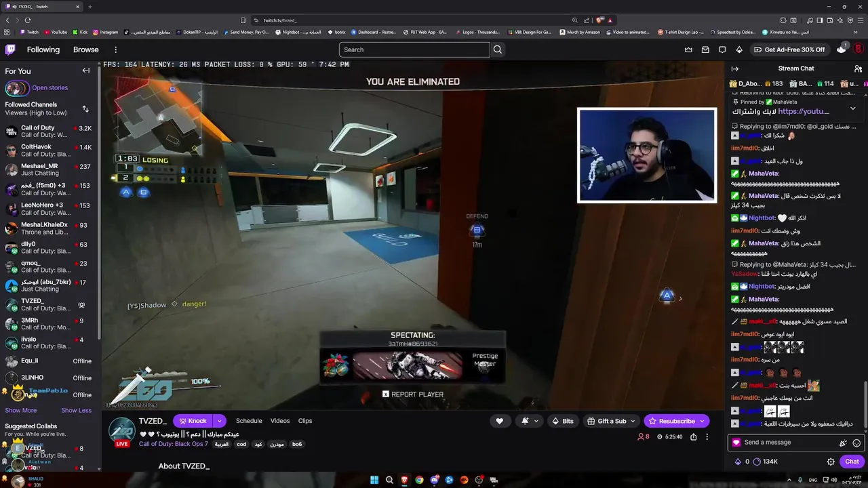
Task: Open qmoq_ channel in sidebar
Action: point(51,266)
